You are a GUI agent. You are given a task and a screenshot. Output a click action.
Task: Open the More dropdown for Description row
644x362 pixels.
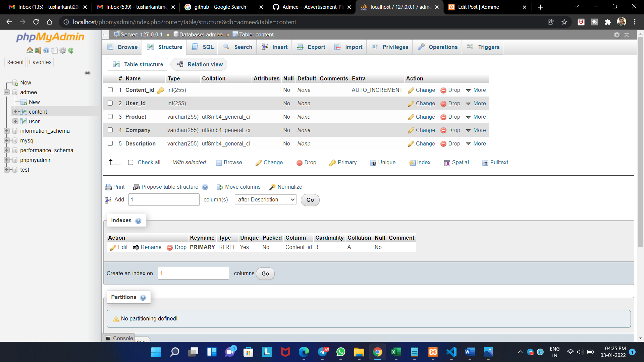476,143
